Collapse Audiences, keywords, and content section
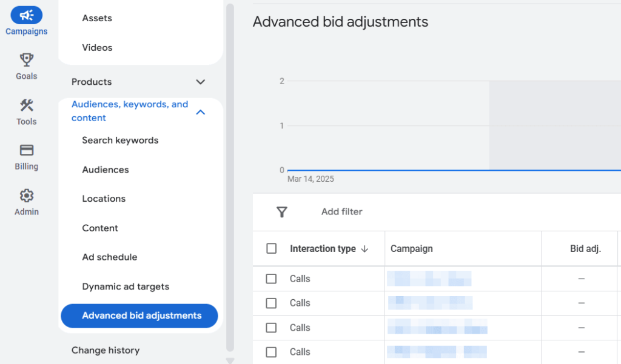This screenshot has height=364, width=621. tap(201, 111)
